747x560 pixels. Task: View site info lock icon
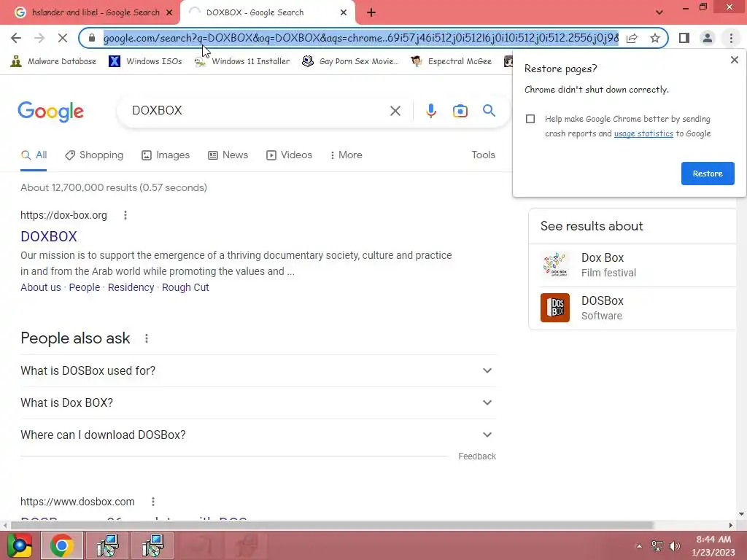(91, 38)
